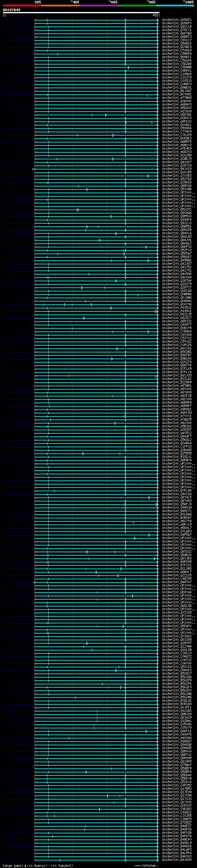This screenshot has width=197, height=868.
Task: Click the UniRef100_C4R8Y1 label
Action: pyautogui.click(x=177, y=71)
